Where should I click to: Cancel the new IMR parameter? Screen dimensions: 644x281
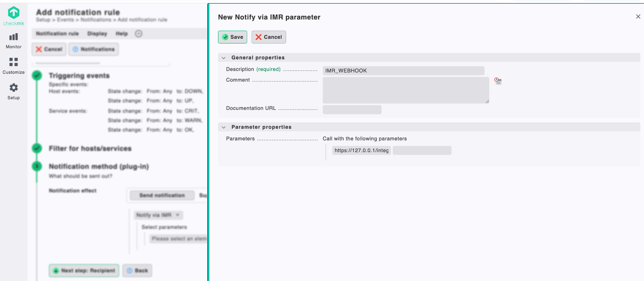[269, 37]
